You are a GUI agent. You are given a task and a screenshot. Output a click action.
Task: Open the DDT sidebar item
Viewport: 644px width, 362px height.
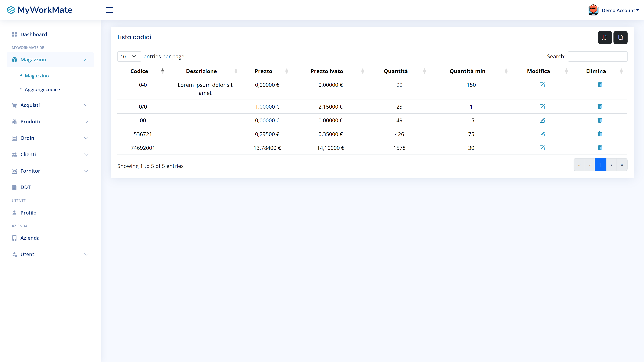[25, 187]
